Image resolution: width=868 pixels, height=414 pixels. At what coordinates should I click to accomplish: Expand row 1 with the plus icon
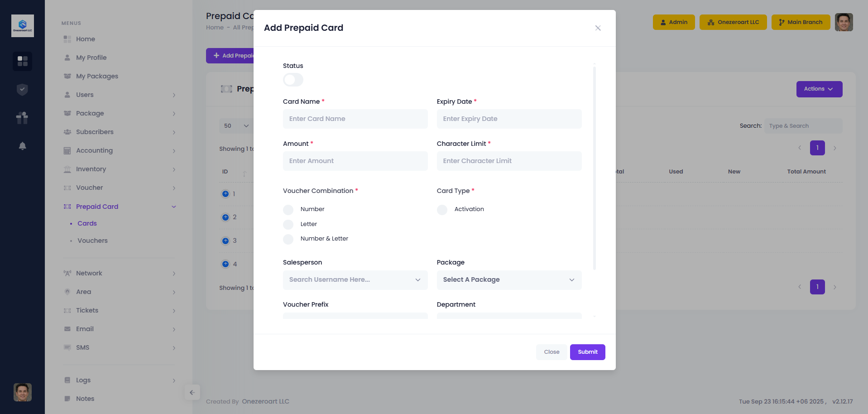click(225, 194)
